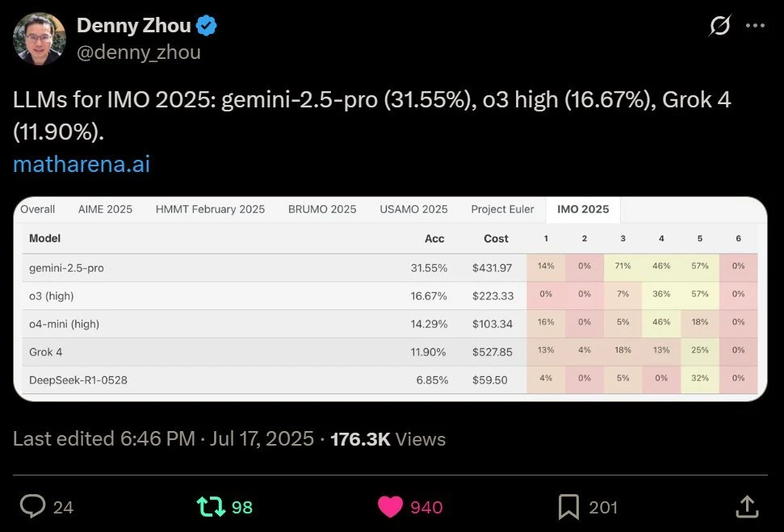The height and width of the screenshot is (532, 784).
Task: Open the Overall tab
Action: click(37, 209)
